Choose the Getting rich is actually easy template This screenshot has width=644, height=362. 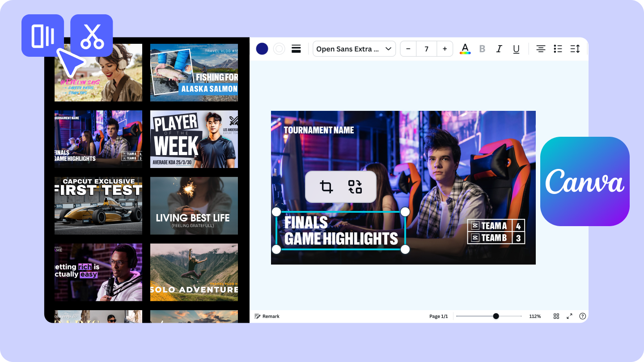click(x=98, y=272)
